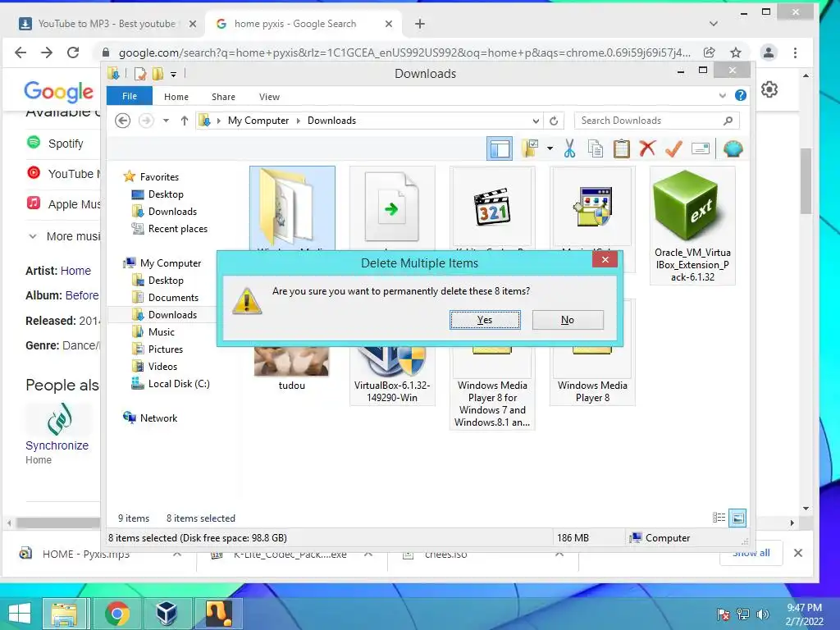Click the red X Delete icon

647,148
